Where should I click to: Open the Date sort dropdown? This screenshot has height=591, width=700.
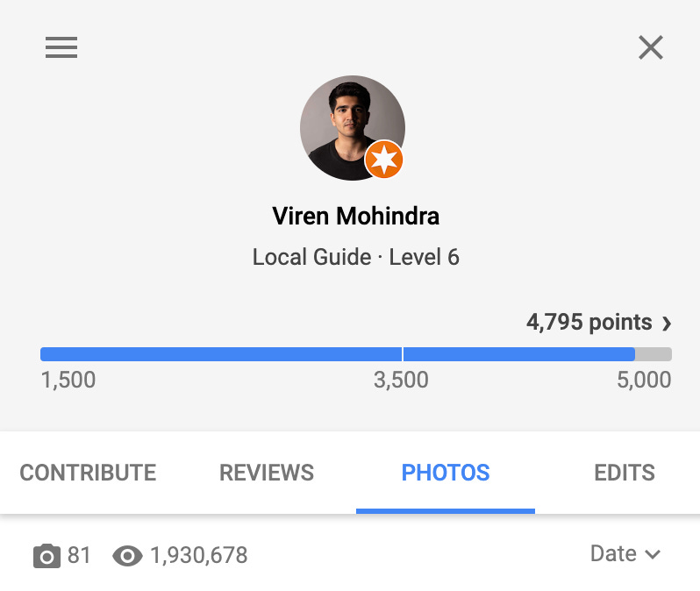pos(625,554)
